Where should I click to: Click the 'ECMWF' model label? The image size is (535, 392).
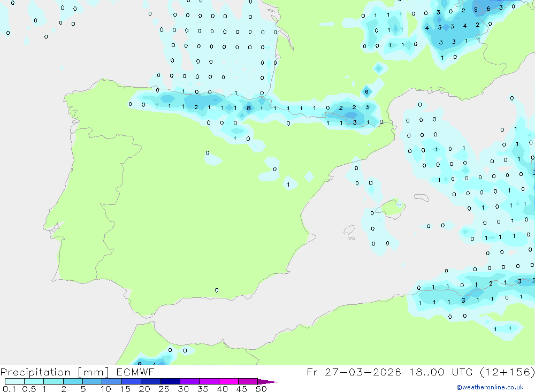[x=135, y=372]
